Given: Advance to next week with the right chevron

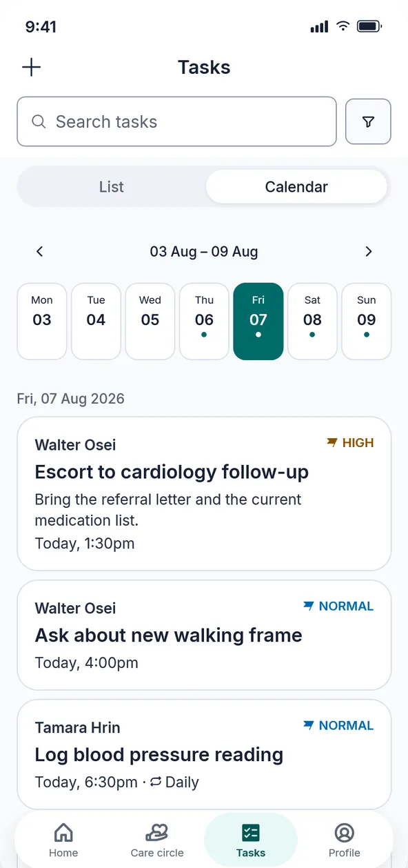Looking at the screenshot, I should (x=369, y=251).
